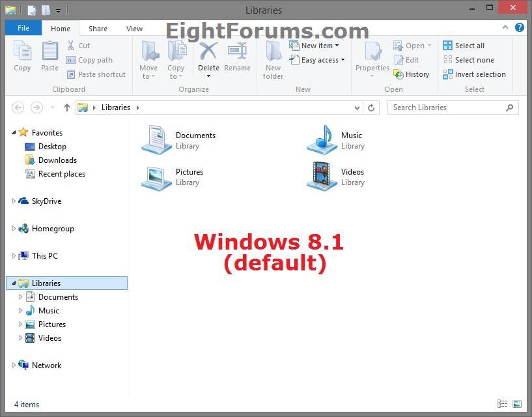Collapse the Libraries tree node
This screenshot has width=532, height=417.
(14, 283)
